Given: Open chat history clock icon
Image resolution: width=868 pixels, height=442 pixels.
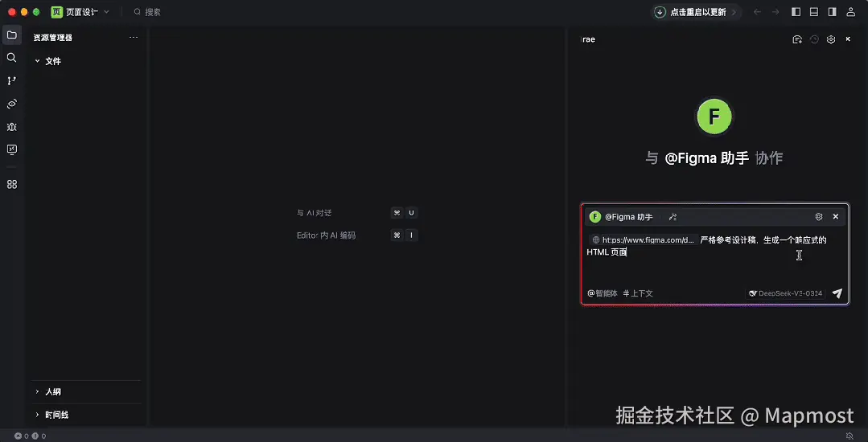Looking at the screenshot, I should (x=814, y=39).
